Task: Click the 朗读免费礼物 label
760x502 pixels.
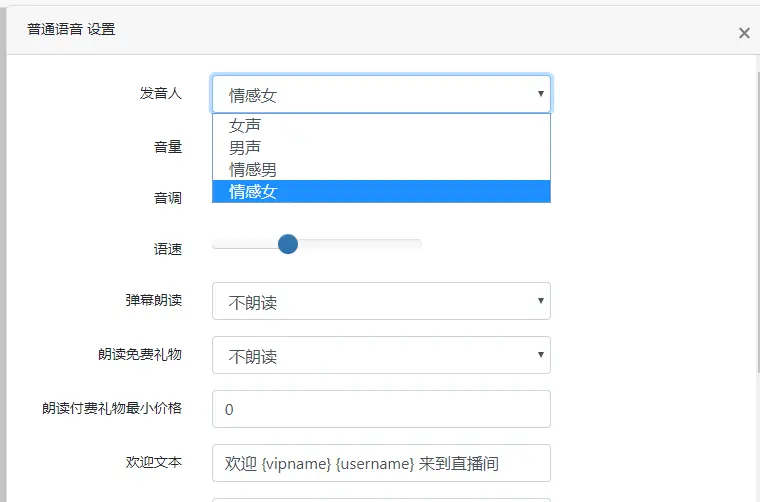Action: pos(140,354)
